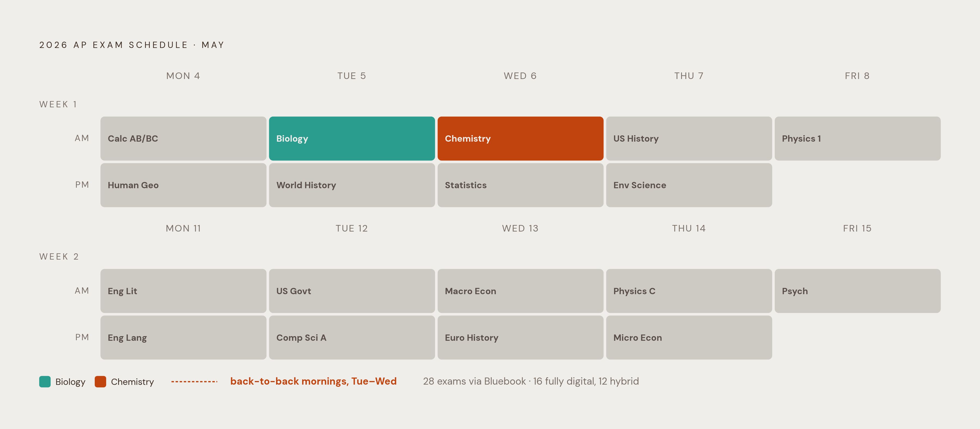Click the TUE 5 column header
The height and width of the screenshot is (429, 980).
tap(352, 76)
